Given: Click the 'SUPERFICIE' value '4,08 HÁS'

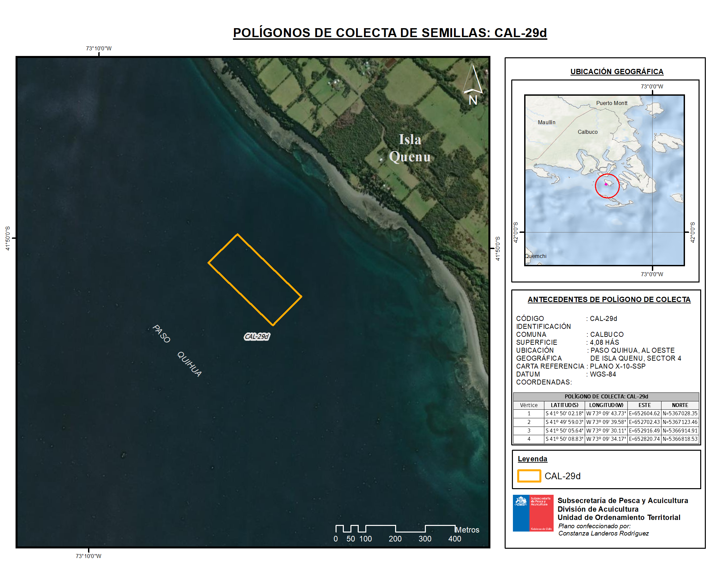Looking at the screenshot, I should pyautogui.click(x=604, y=342).
